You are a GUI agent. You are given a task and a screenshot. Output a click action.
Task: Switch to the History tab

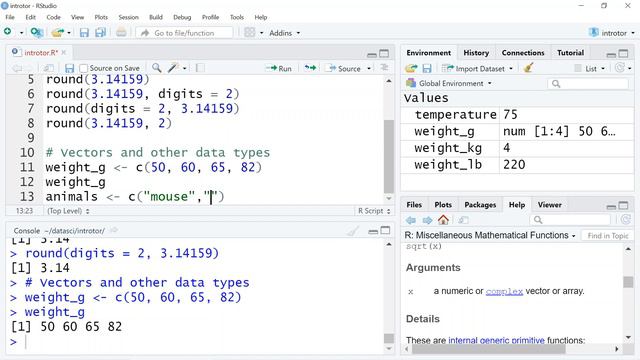click(x=476, y=53)
